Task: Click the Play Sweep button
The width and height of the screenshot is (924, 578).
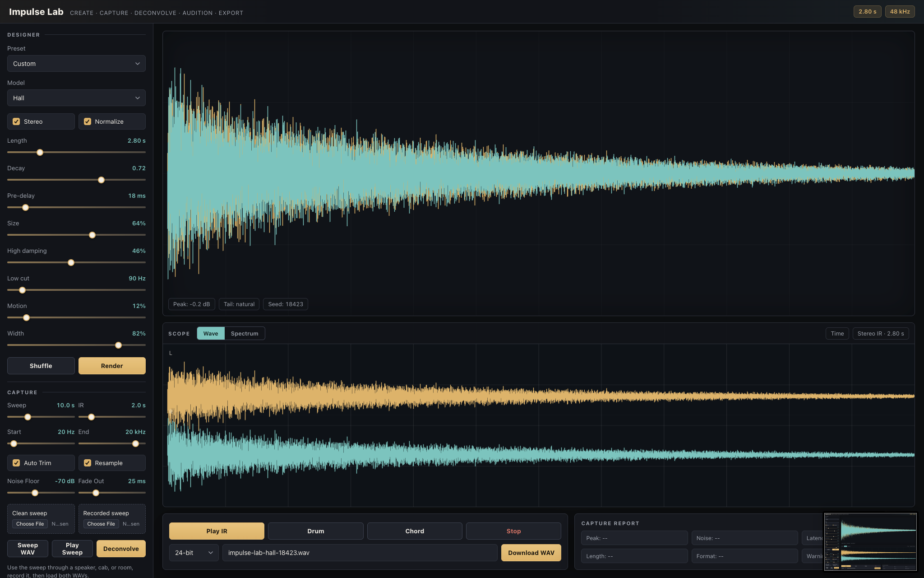Action: [x=72, y=549]
